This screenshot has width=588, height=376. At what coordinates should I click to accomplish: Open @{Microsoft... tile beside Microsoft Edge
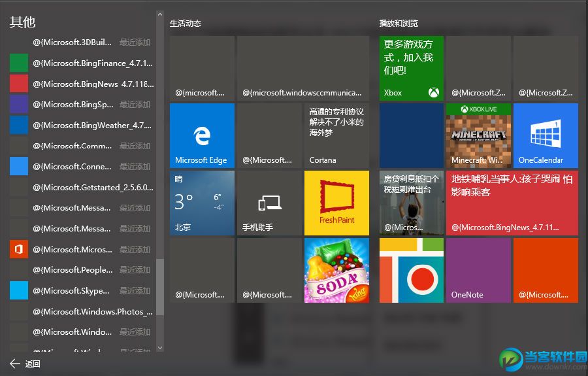point(270,135)
